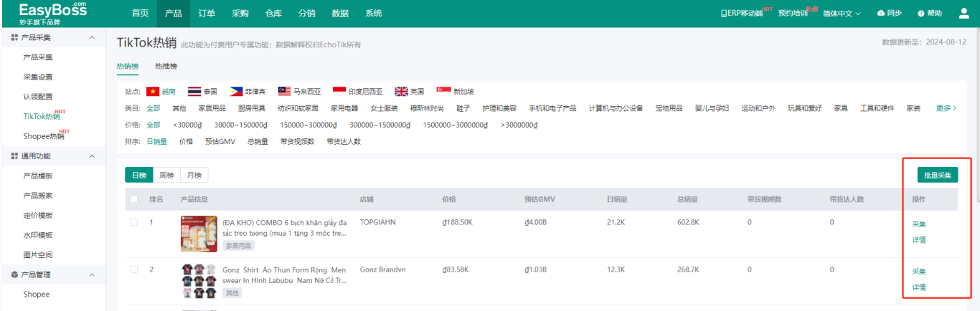Open the 首页 top menu
Viewport: 980px width, 311px height.
(x=141, y=14)
